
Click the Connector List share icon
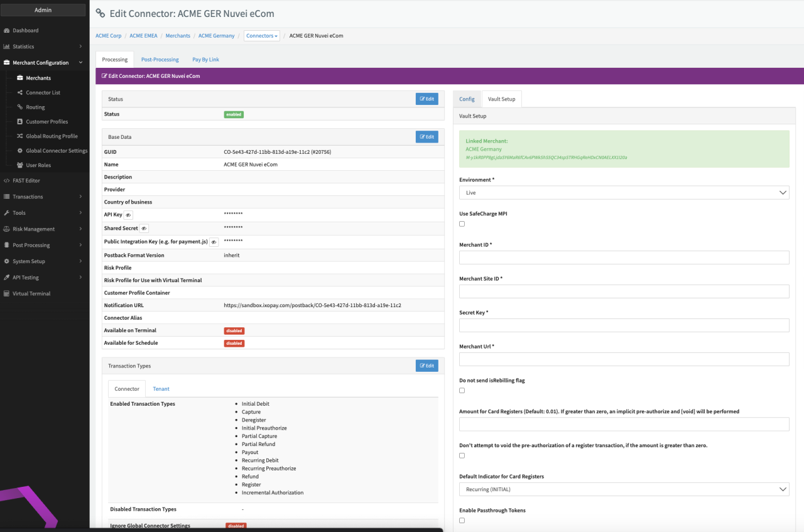[x=19, y=93]
